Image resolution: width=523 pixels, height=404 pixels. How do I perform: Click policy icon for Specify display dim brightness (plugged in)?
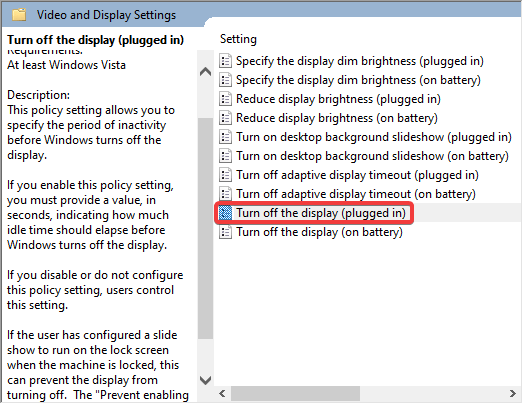tap(225, 61)
